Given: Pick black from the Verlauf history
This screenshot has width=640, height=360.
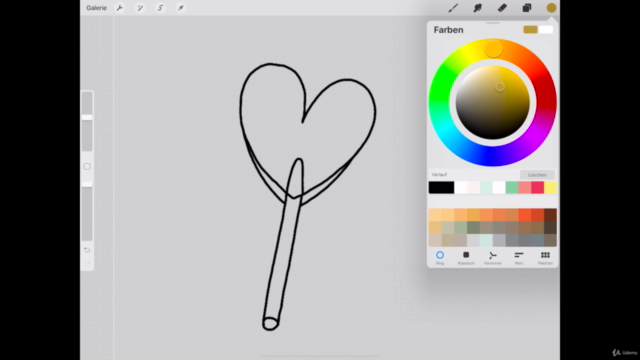Looking at the screenshot, I should (441, 187).
